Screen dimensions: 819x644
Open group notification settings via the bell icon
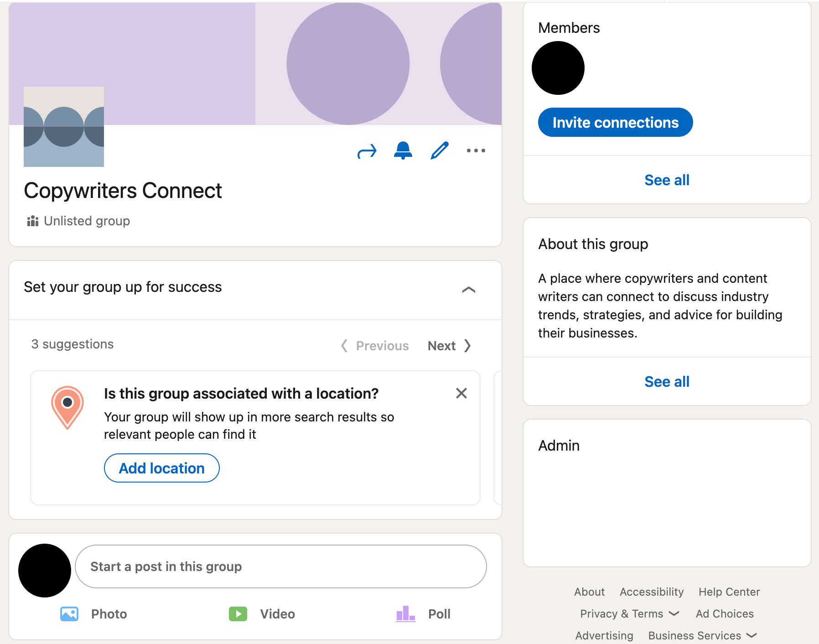[403, 151]
